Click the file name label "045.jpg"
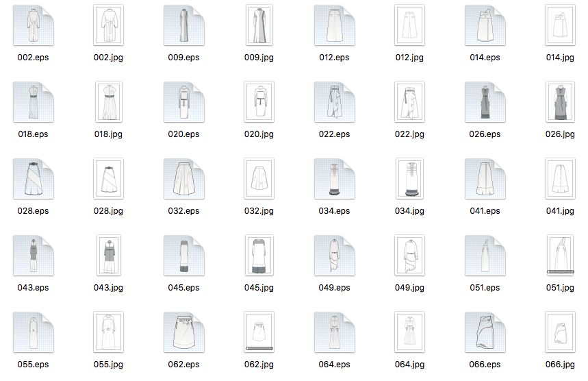 point(259,288)
